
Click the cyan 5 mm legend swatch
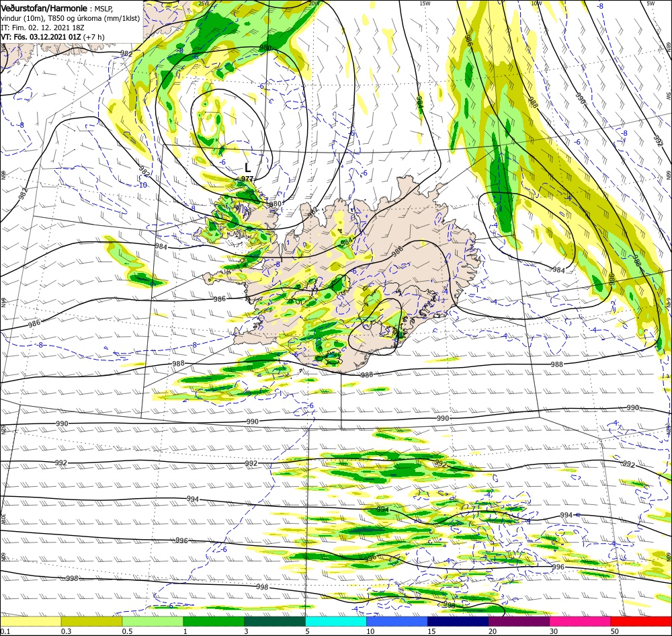point(336,621)
